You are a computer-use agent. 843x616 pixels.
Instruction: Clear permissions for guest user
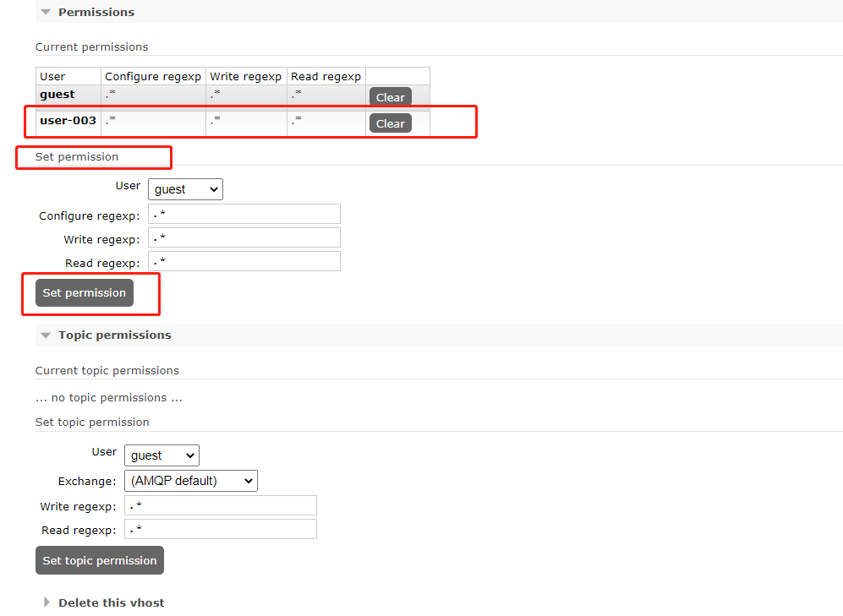click(391, 97)
